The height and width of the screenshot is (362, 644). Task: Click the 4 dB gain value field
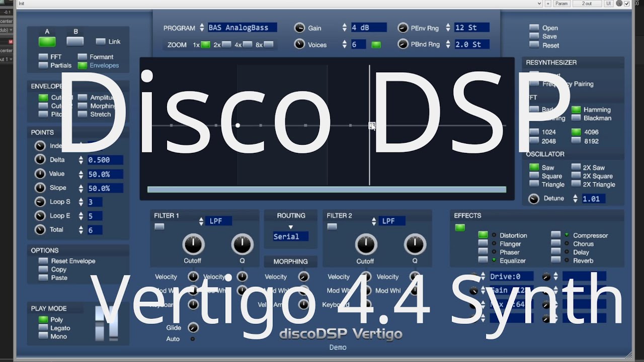pos(369,28)
